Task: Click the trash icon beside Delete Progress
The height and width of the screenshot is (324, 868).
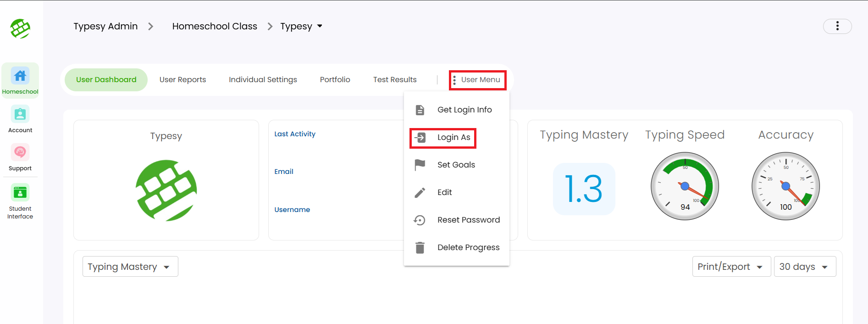Action: tap(420, 247)
